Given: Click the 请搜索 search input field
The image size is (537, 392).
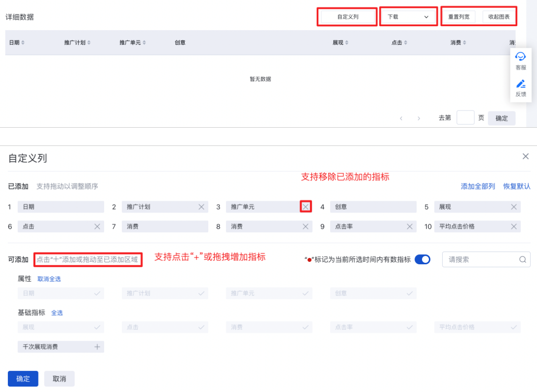Looking at the screenshot, I should (x=481, y=259).
